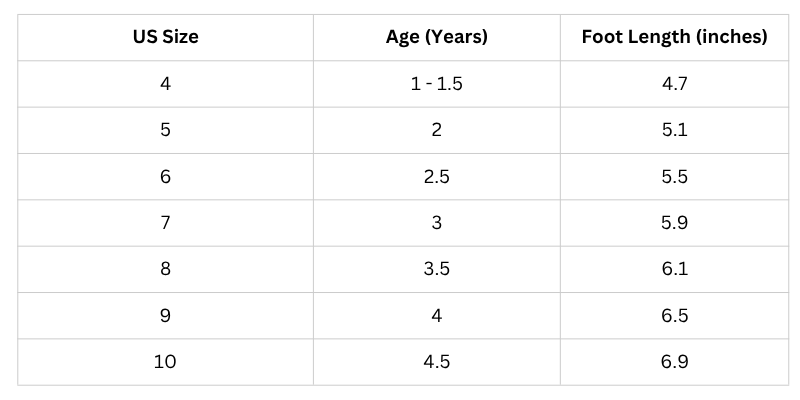
Task: Click the US Size 10 cell
Action: (x=165, y=362)
